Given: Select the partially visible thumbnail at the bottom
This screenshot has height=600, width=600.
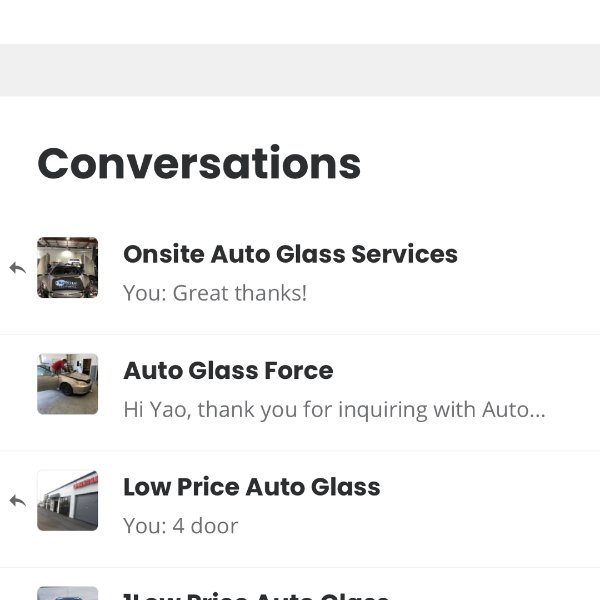Looking at the screenshot, I should [67, 593].
